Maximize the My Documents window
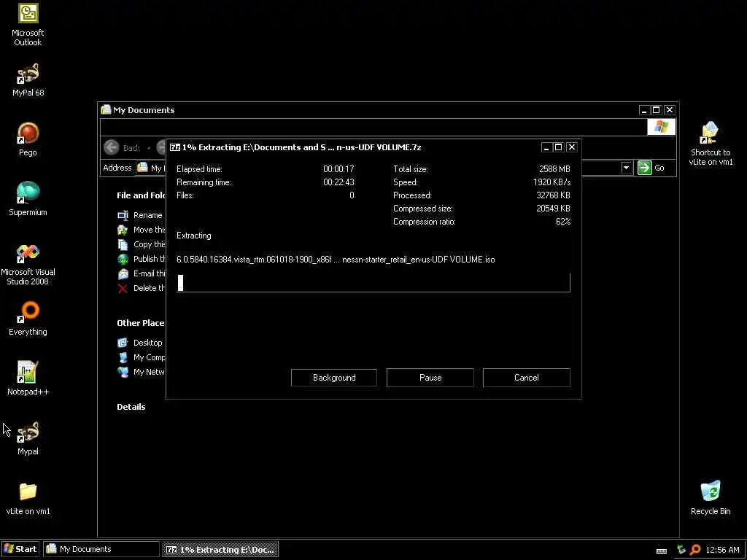This screenshot has width=747, height=560. point(657,110)
